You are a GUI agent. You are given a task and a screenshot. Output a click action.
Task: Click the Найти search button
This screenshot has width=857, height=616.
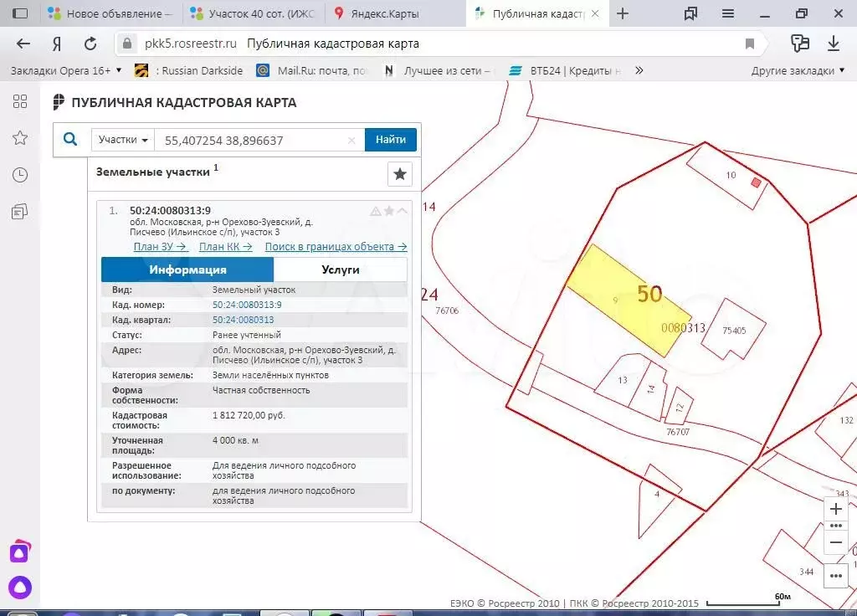(x=391, y=140)
